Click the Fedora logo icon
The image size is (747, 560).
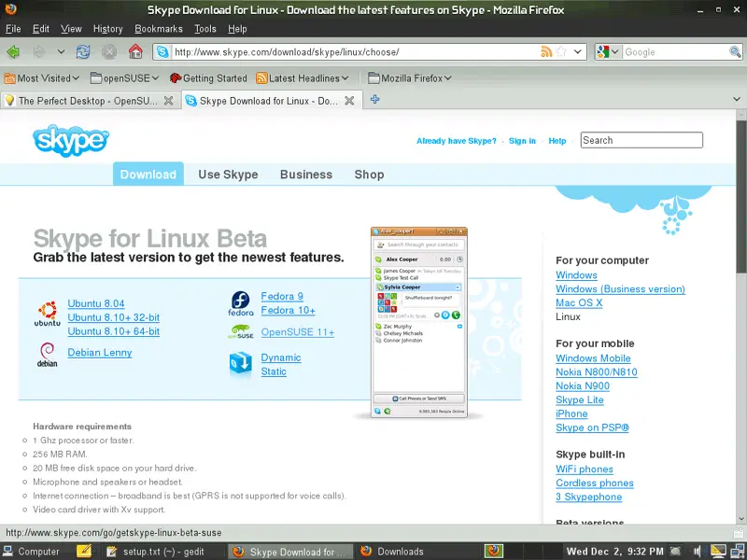click(241, 304)
